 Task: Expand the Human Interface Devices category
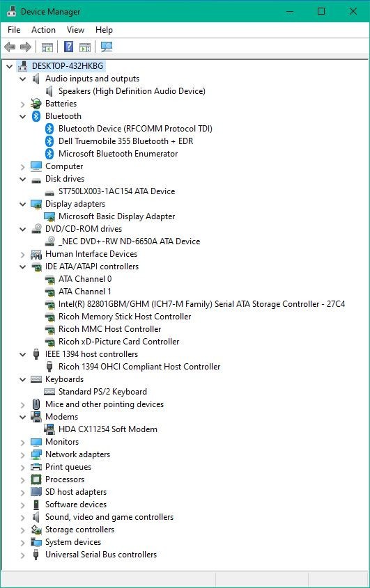[22, 255]
